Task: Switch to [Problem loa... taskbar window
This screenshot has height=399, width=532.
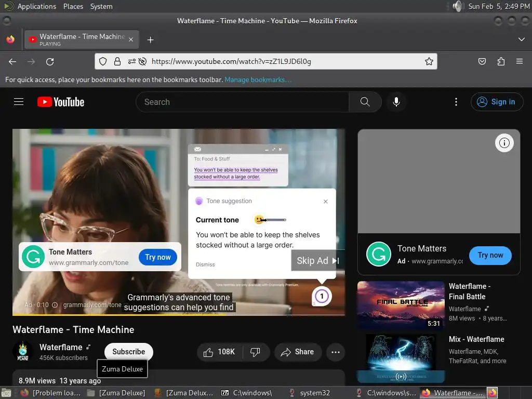Action: coord(51,393)
